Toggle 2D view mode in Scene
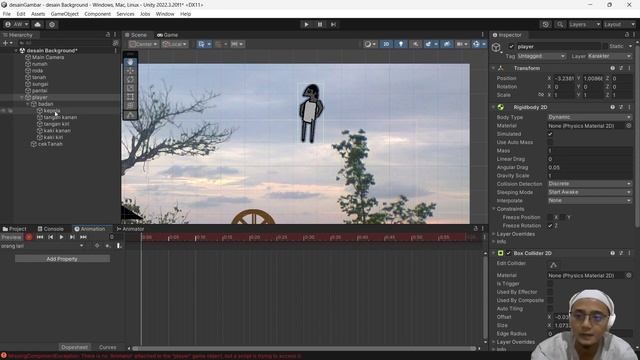The width and height of the screenshot is (640, 360). (386, 44)
